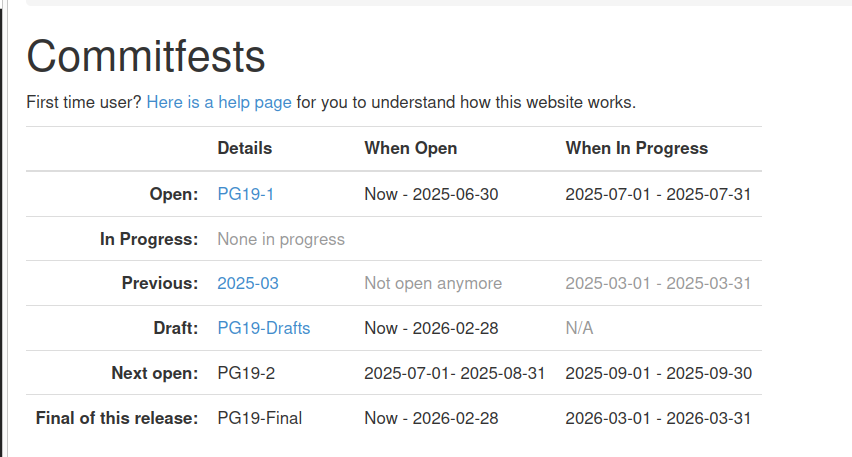Screen dimensions: 852x457
Task: Click the 'Now - 2025-06-30' date cell
Action: (x=431, y=194)
